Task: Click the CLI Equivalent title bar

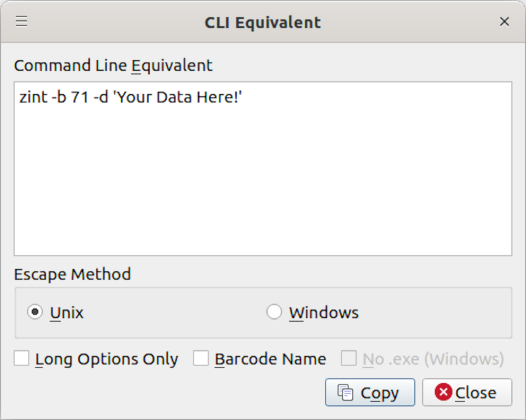Action: point(262,21)
